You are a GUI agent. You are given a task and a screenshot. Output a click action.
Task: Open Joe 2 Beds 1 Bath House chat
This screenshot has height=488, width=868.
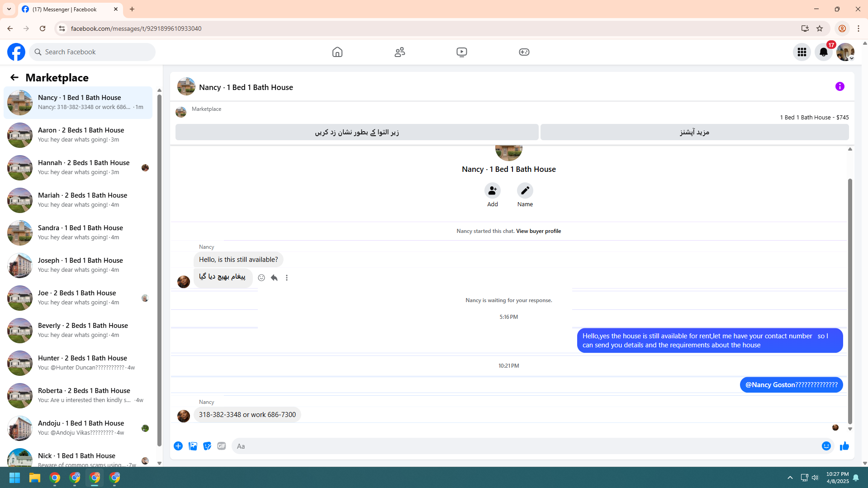click(x=78, y=298)
